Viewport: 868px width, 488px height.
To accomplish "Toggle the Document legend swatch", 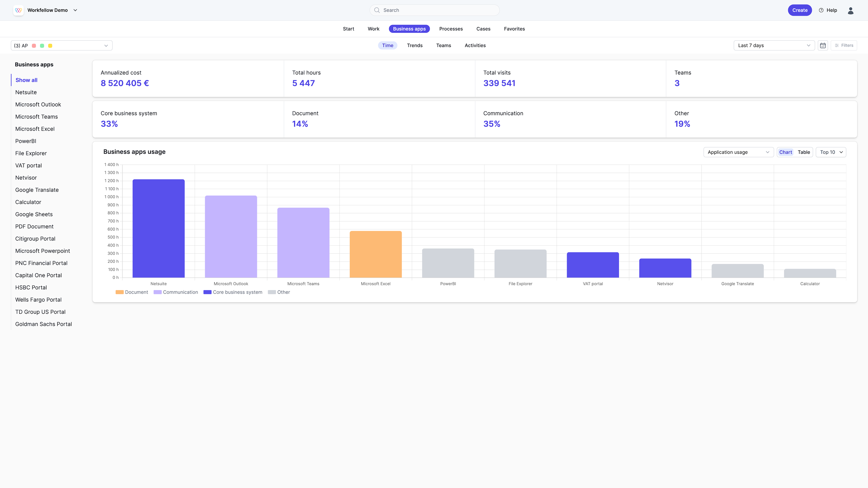I will tap(120, 292).
